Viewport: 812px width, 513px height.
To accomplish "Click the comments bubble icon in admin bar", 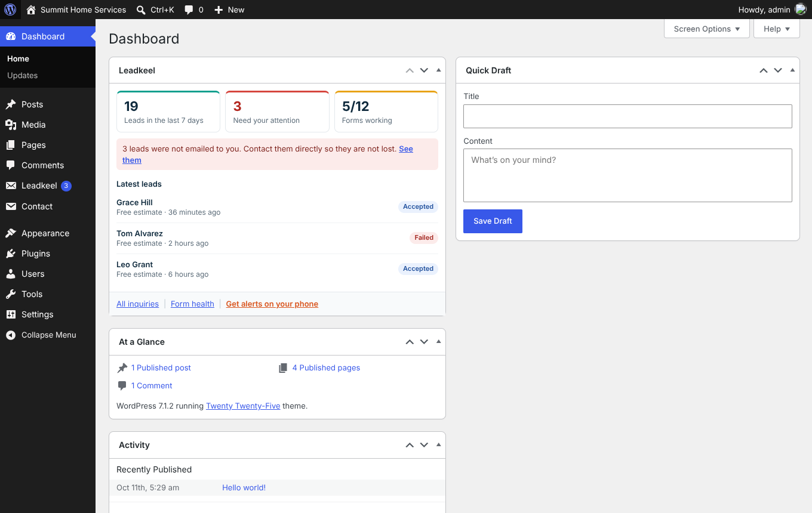I will (189, 10).
